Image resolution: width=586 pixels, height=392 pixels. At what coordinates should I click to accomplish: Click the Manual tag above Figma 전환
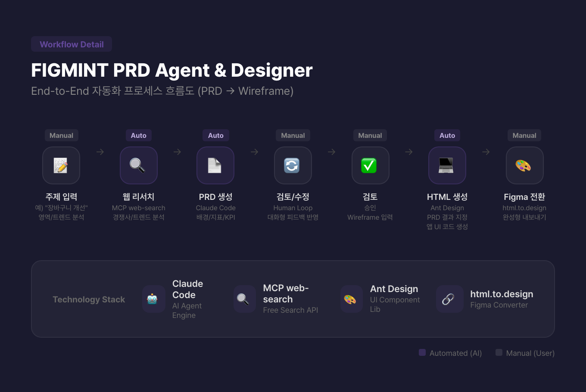(524, 135)
